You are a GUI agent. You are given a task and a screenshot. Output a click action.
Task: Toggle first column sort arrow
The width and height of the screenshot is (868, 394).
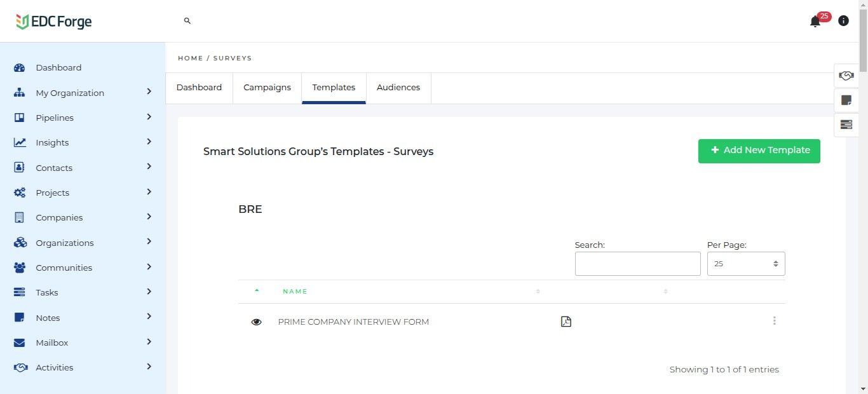(x=257, y=290)
